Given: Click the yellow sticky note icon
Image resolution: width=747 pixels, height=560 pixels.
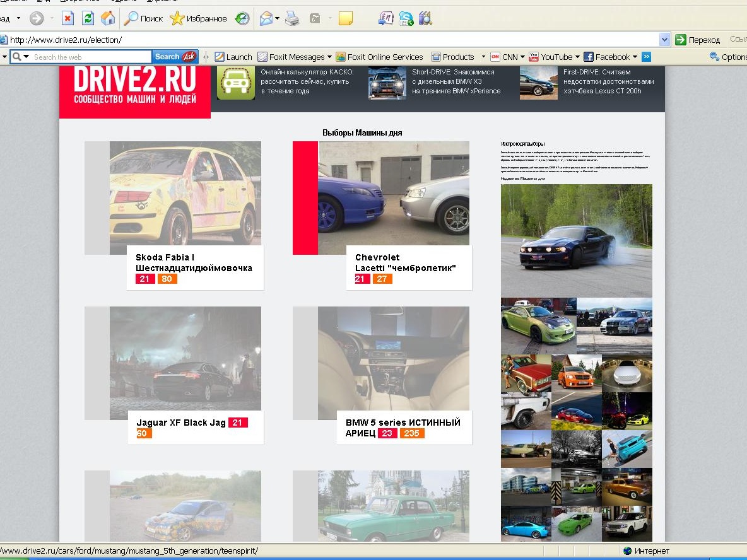Looking at the screenshot, I should [345, 18].
